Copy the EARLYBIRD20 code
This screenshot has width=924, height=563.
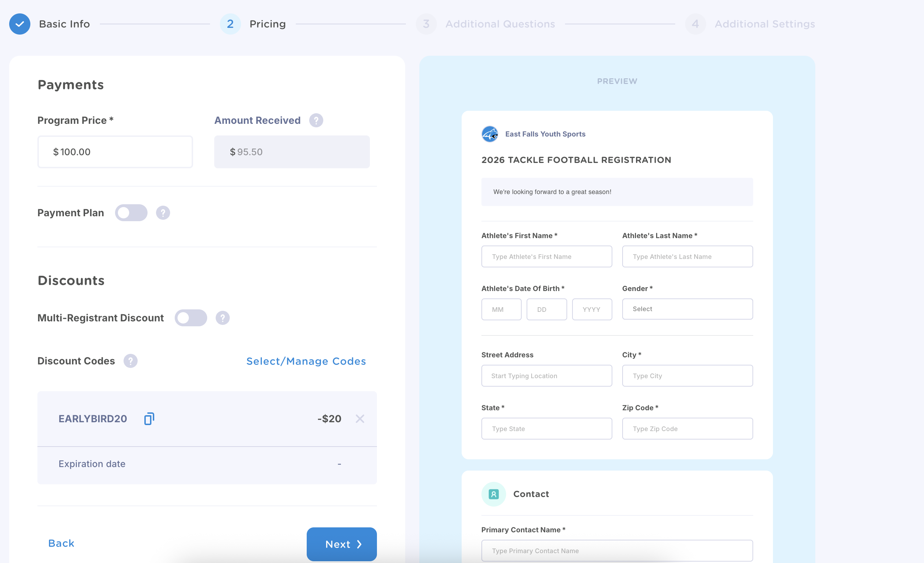[149, 419]
